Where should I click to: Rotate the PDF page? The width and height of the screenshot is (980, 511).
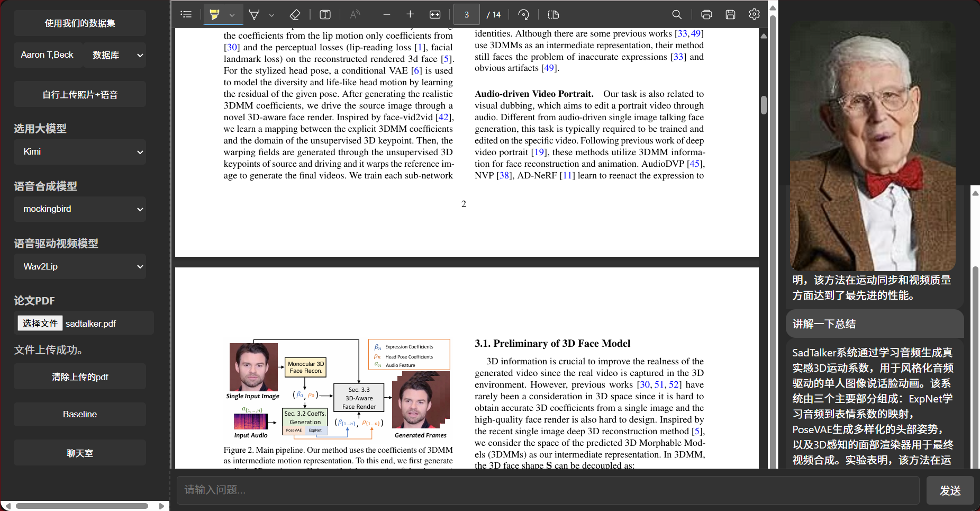point(523,14)
